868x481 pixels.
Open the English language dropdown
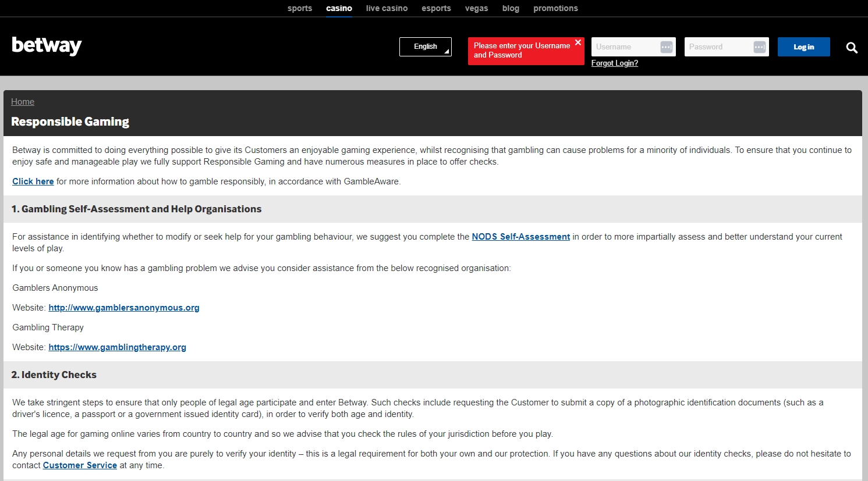(x=426, y=47)
